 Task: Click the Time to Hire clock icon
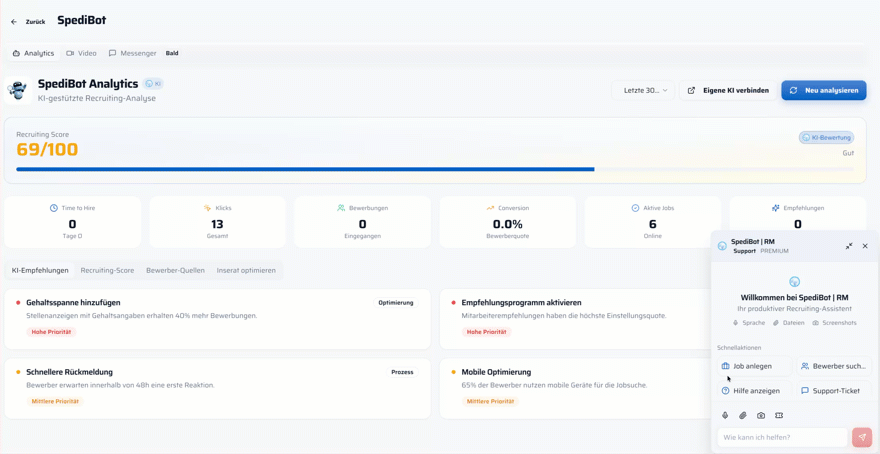coord(54,208)
